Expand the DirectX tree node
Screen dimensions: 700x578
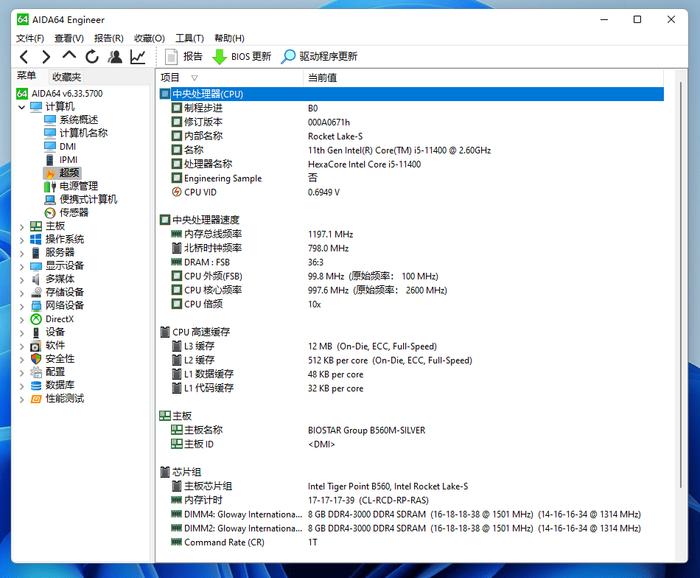(21, 320)
